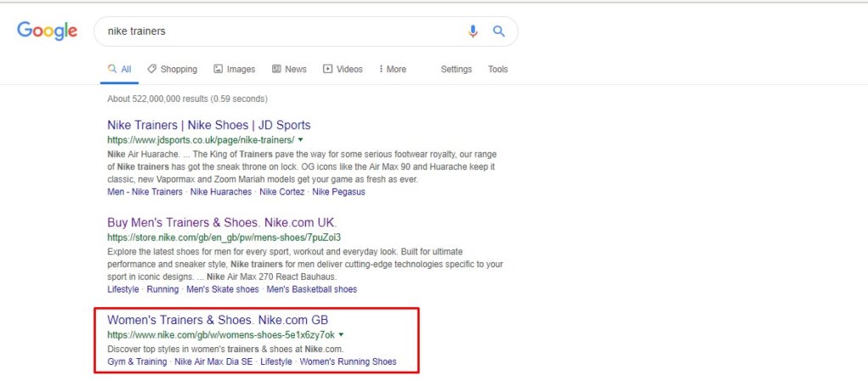The width and height of the screenshot is (868, 381).
Task: Click the Google logo
Action: coord(47,31)
